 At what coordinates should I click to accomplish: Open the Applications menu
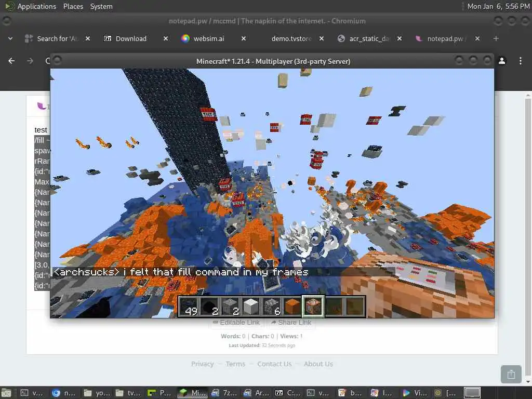point(31,6)
